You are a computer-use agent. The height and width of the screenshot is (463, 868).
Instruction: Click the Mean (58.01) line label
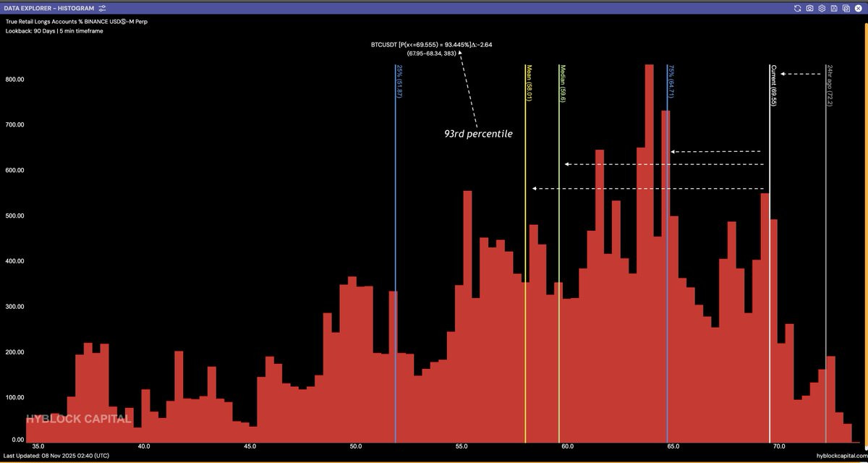tap(529, 83)
